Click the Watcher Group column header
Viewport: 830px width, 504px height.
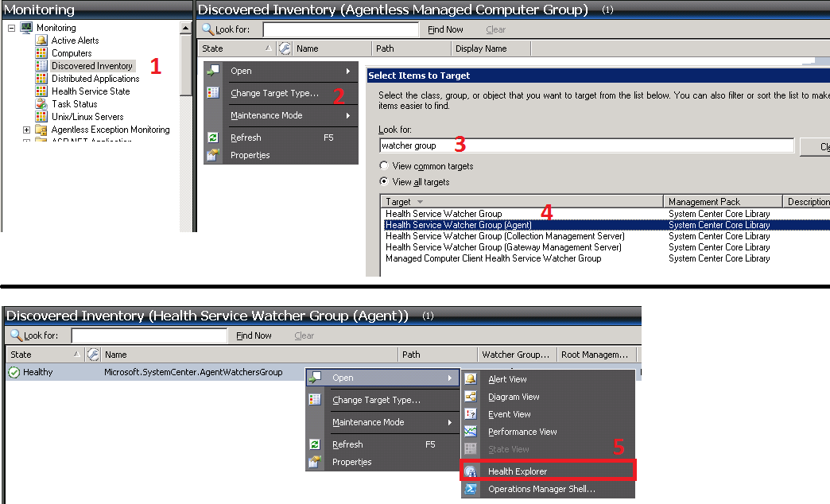point(516,355)
